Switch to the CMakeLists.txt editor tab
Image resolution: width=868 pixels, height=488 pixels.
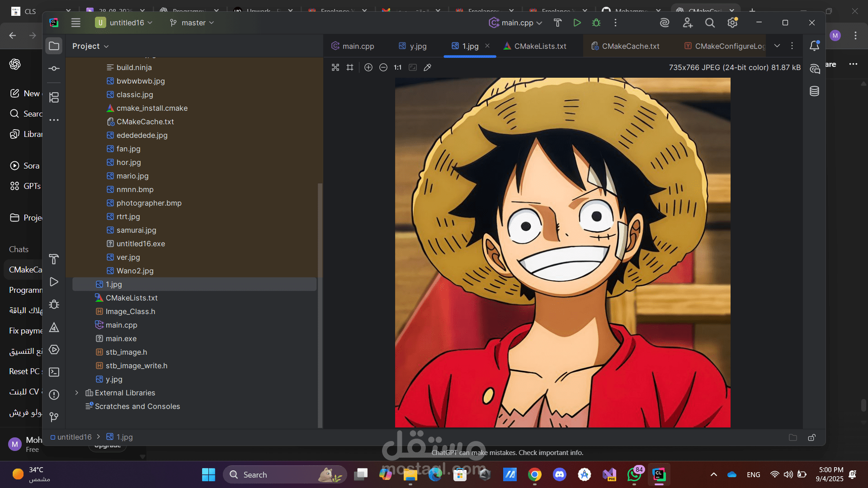click(x=535, y=46)
